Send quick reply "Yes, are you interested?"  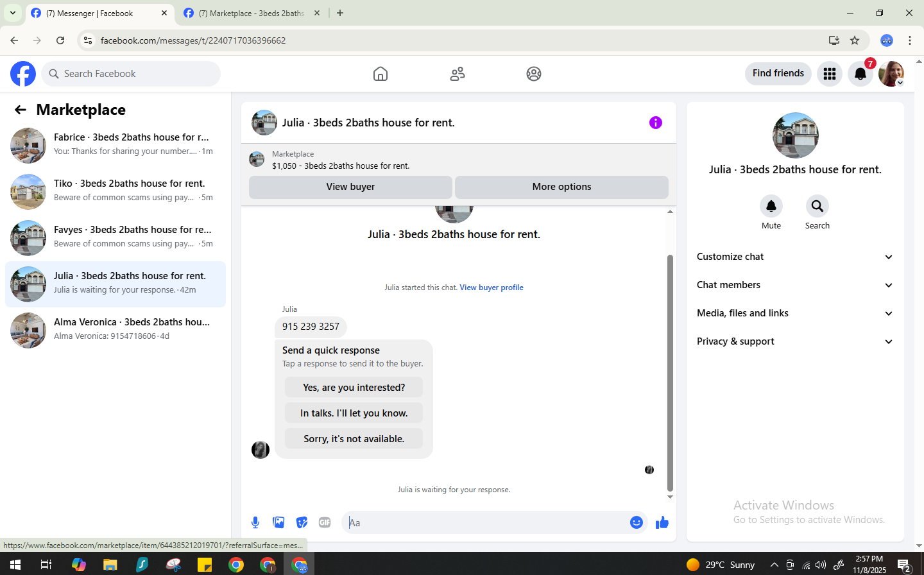[354, 388]
